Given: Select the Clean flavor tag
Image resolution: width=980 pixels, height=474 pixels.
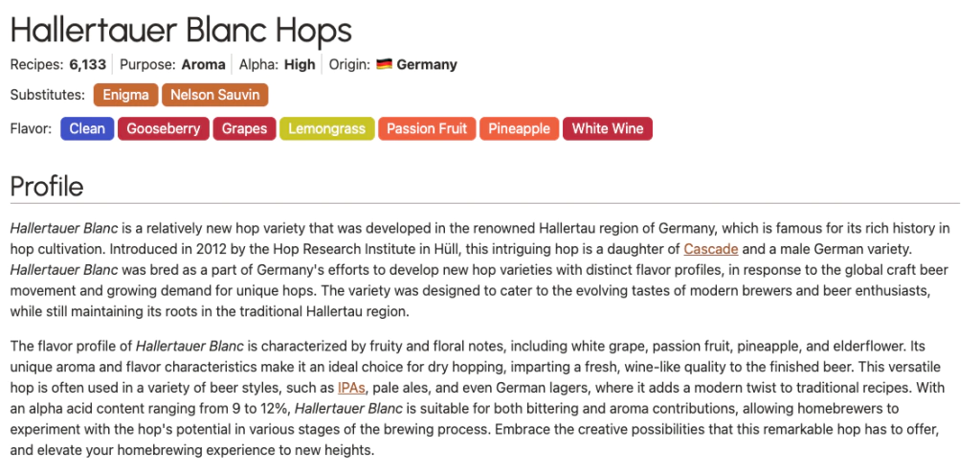Looking at the screenshot, I should click(87, 128).
